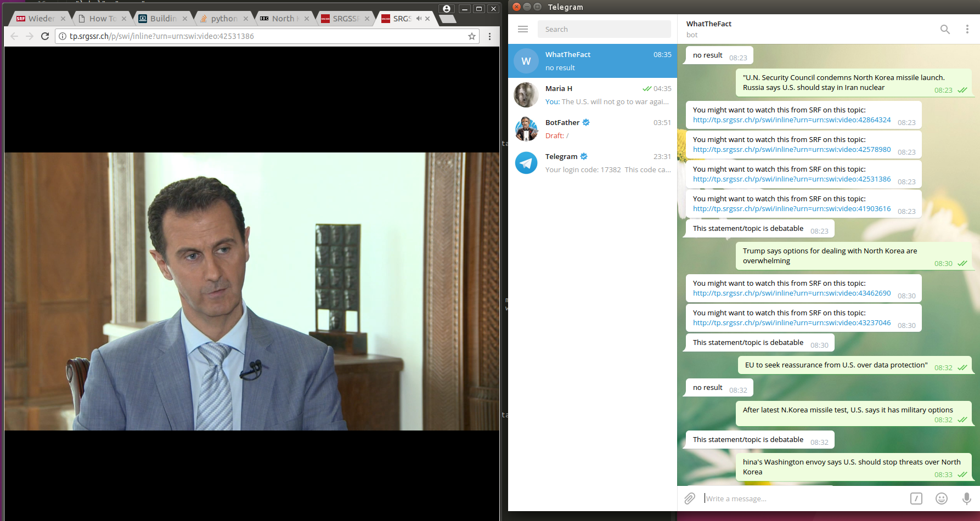Open the Maria H conversation

tap(593, 95)
